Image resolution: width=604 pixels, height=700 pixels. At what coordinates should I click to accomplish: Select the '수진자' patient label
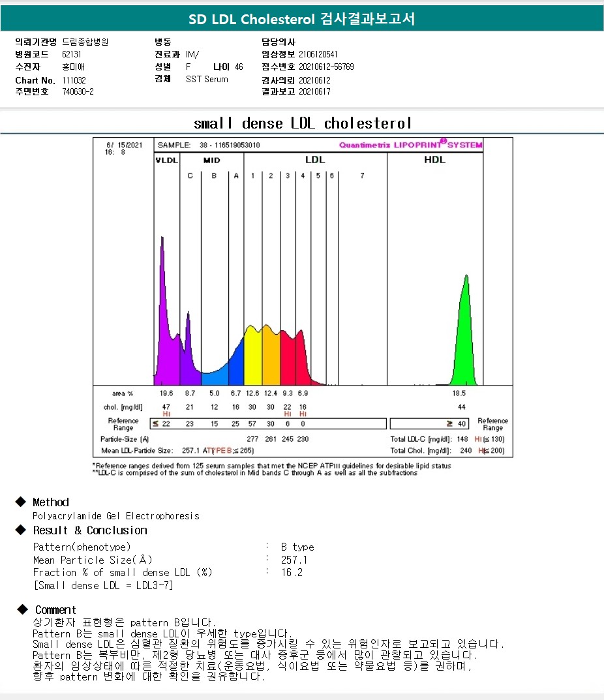tap(27, 67)
